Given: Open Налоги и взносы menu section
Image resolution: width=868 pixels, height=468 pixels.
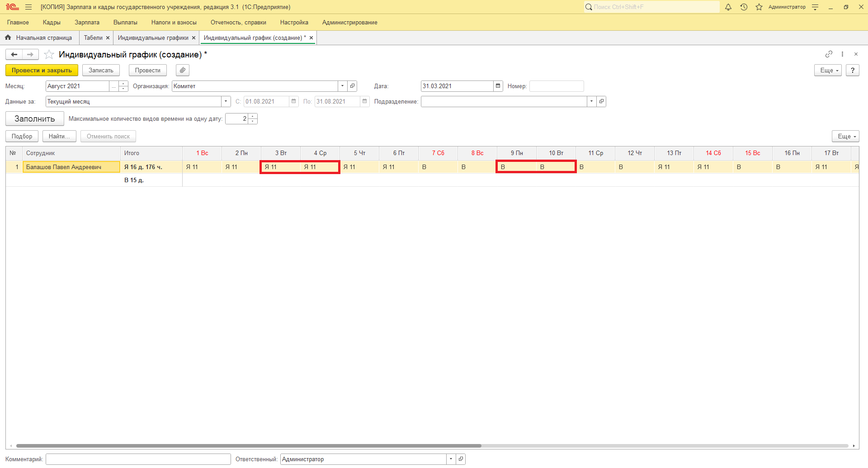Looking at the screenshot, I should coord(174,22).
